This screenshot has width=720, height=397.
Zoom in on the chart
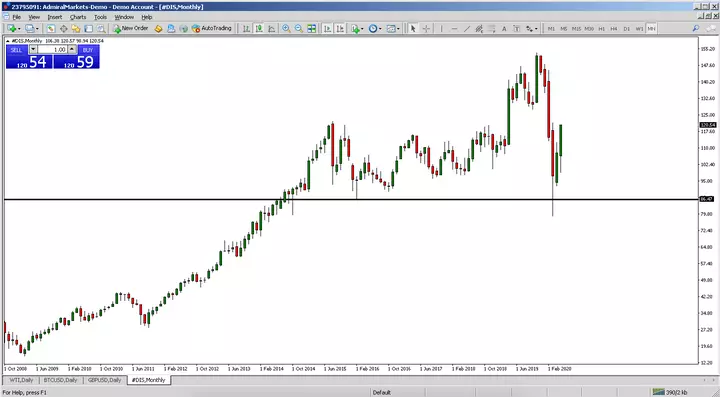point(286,28)
